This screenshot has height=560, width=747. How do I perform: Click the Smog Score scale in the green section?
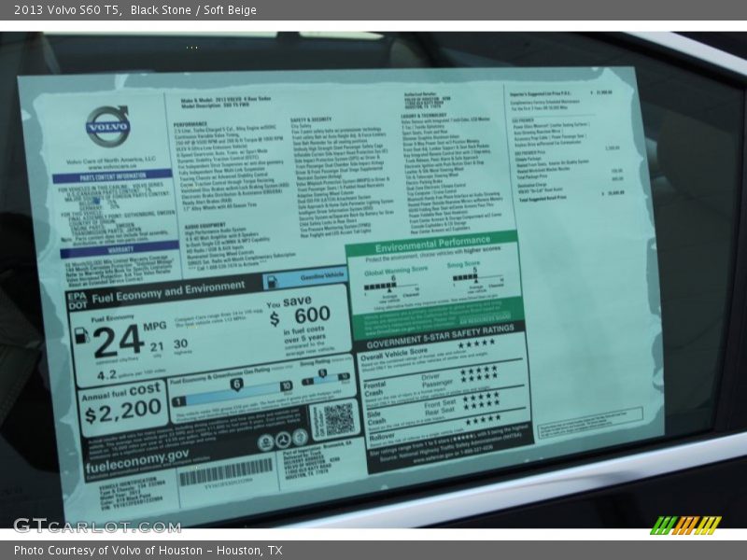pos(477,278)
